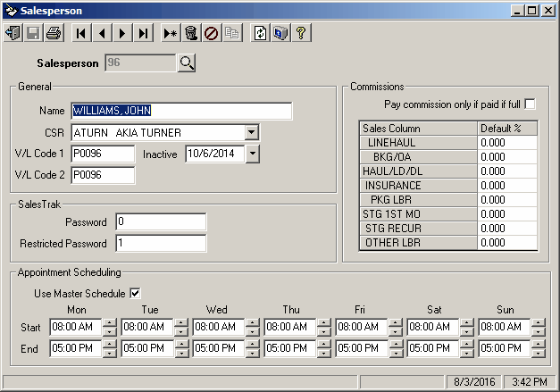
Task: Open the Inactive date picker dropdown
Action: [253, 154]
